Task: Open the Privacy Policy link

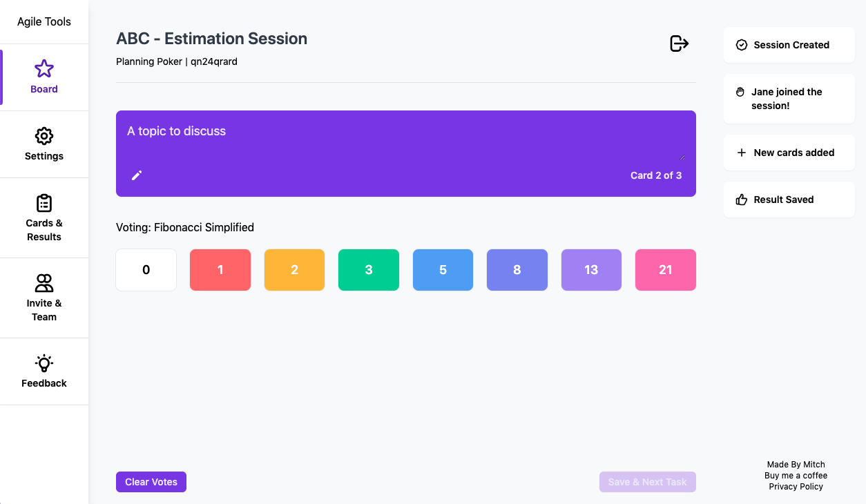Action: click(x=796, y=486)
